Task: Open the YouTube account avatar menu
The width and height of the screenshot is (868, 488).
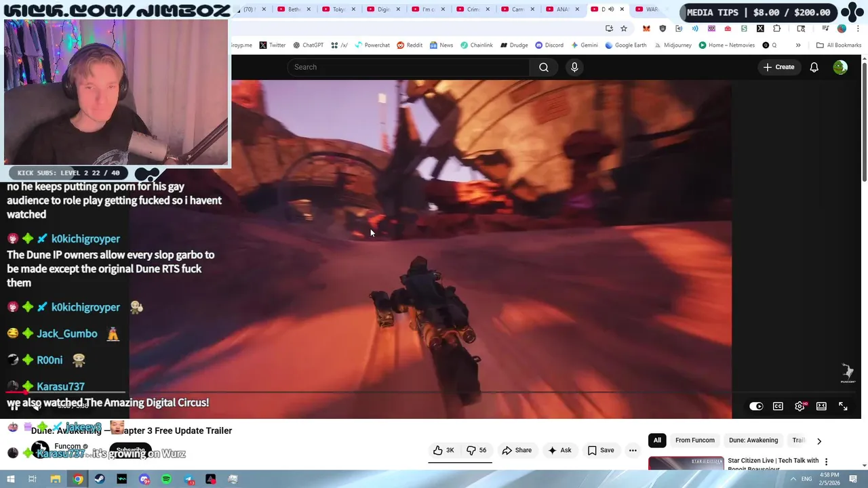Action: 840,67
